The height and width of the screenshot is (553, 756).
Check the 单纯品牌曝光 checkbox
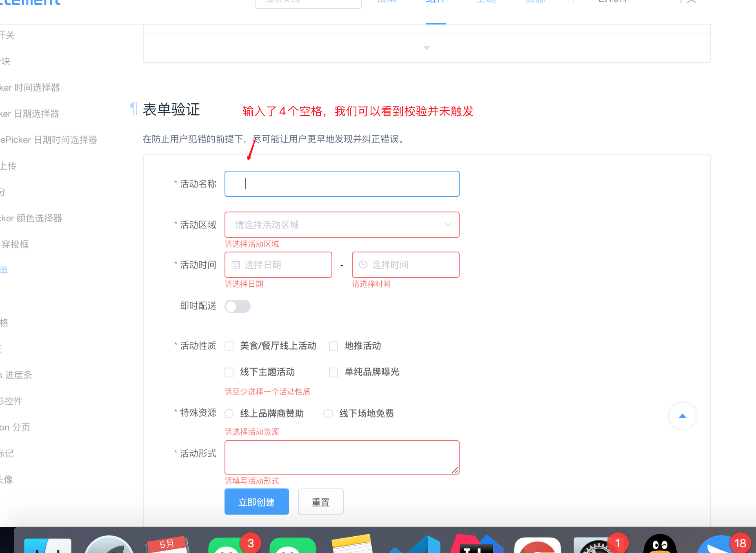point(334,372)
